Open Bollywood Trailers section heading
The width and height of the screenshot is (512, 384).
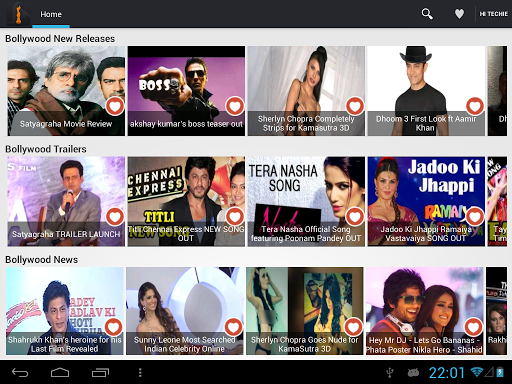46,149
